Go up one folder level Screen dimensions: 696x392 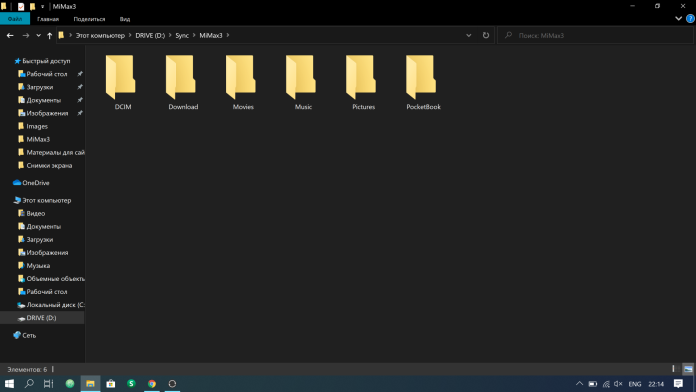click(x=49, y=36)
